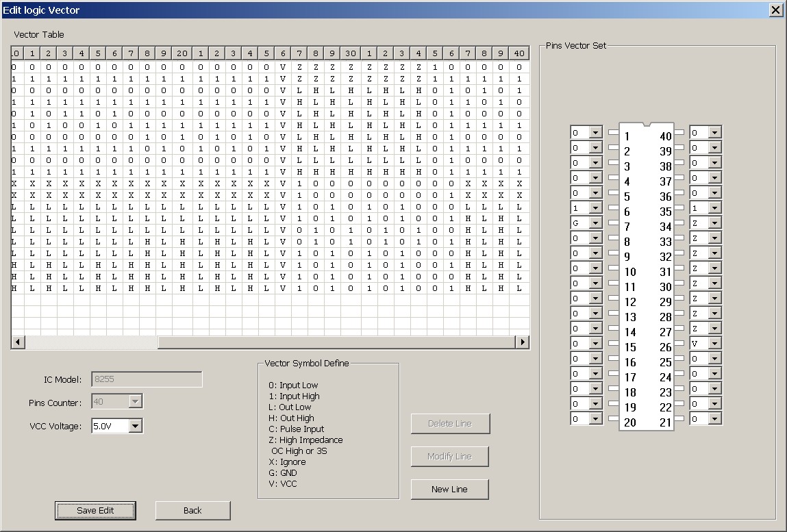
Task: Open the VCC Voltage dropdown
Action: pyautogui.click(x=136, y=426)
